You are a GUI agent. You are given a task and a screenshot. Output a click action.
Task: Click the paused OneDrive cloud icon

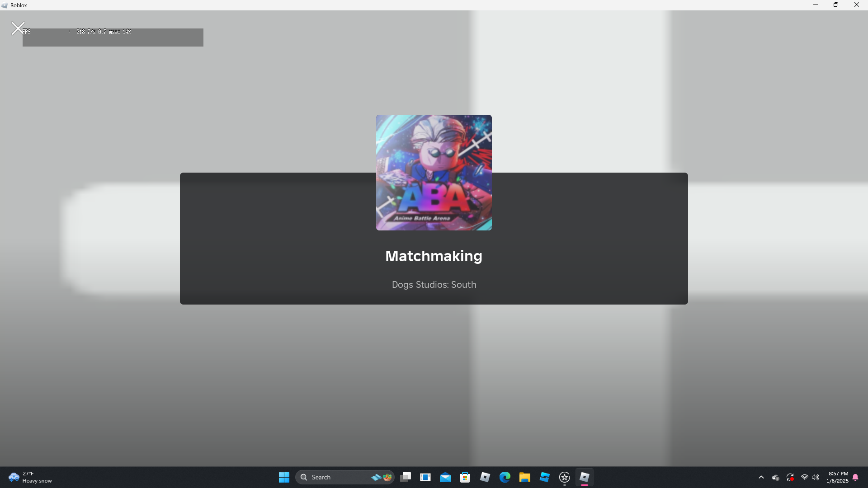point(776,477)
